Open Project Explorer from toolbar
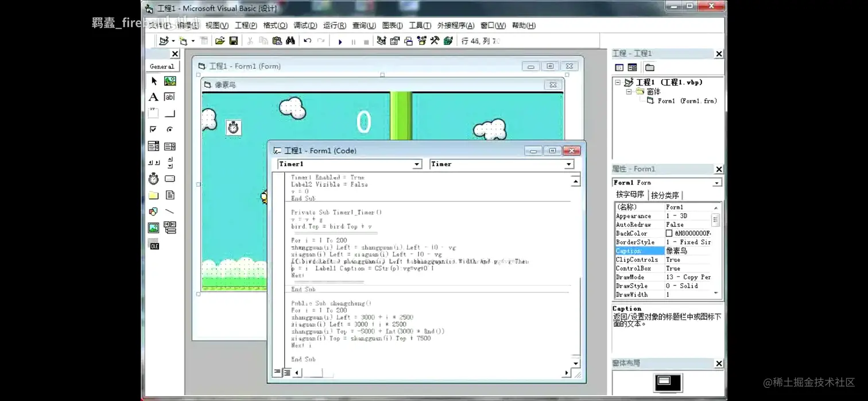Image resolution: width=868 pixels, height=401 pixels. tap(381, 41)
